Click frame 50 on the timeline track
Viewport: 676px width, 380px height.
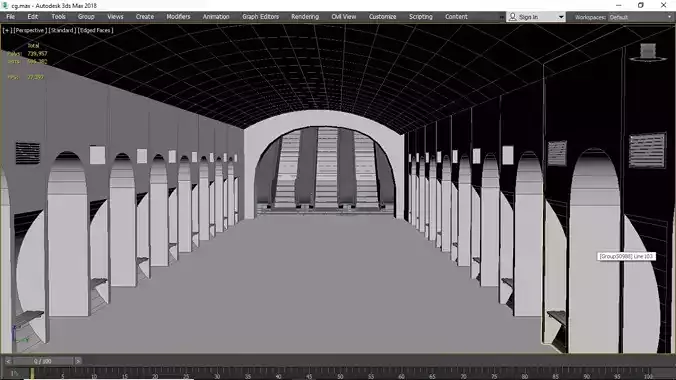(339, 374)
